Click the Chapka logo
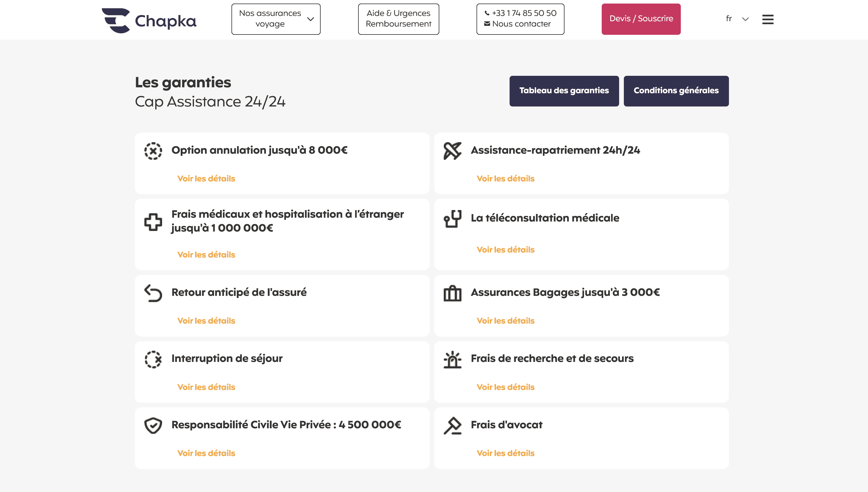This screenshot has height=492, width=868. click(x=149, y=20)
